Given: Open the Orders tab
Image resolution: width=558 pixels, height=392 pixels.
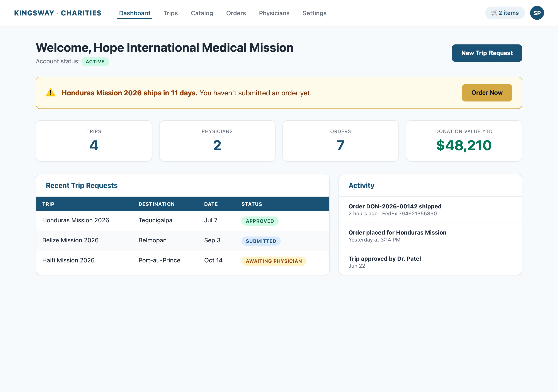Looking at the screenshot, I should pyautogui.click(x=236, y=13).
